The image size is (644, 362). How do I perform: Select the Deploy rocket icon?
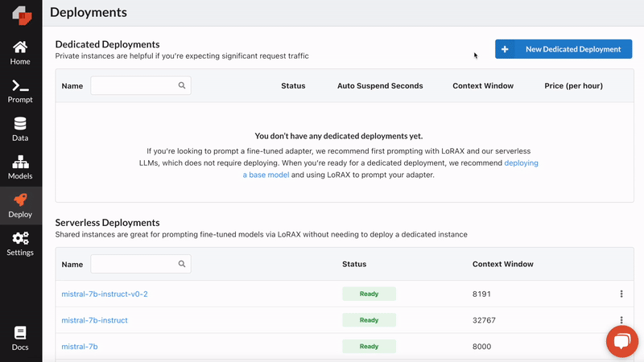20,205
